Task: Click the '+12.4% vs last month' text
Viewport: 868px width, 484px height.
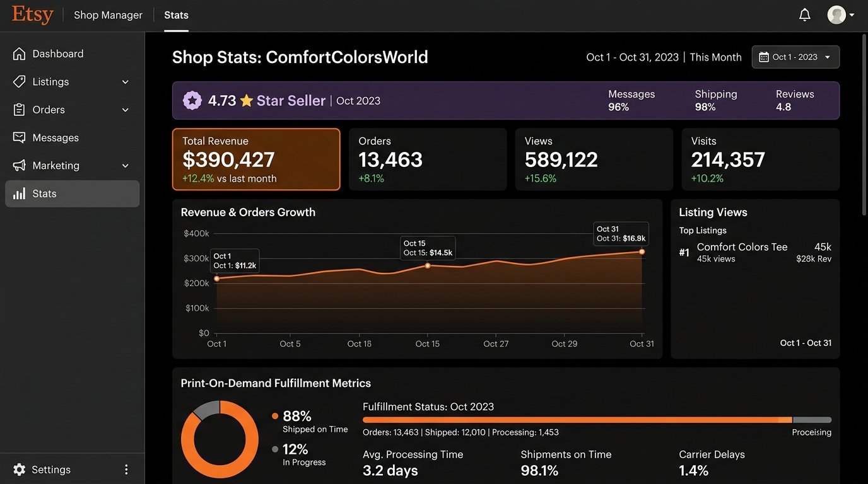Action: click(230, 178)
